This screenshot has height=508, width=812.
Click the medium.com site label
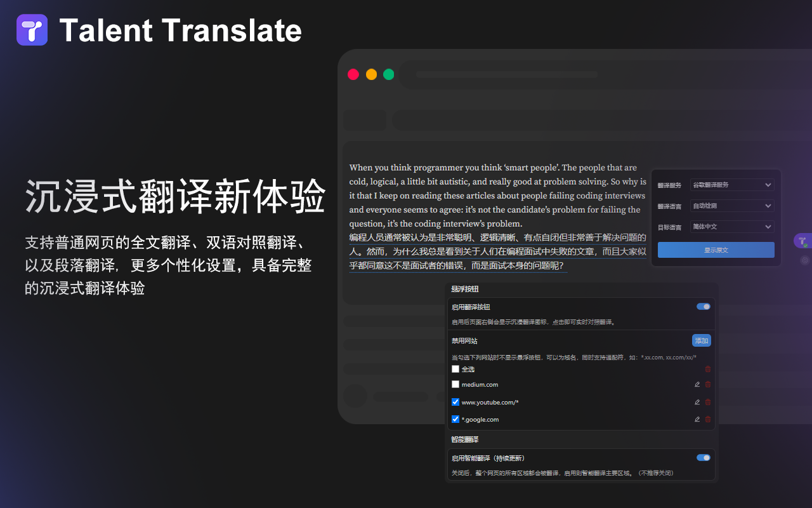480,385
